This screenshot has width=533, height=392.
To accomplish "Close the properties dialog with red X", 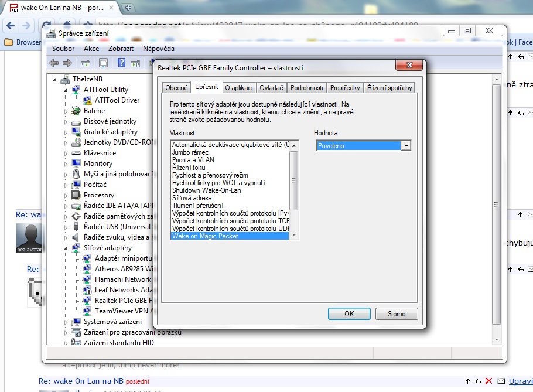I will pyautogui.click(x=409, y=65).
